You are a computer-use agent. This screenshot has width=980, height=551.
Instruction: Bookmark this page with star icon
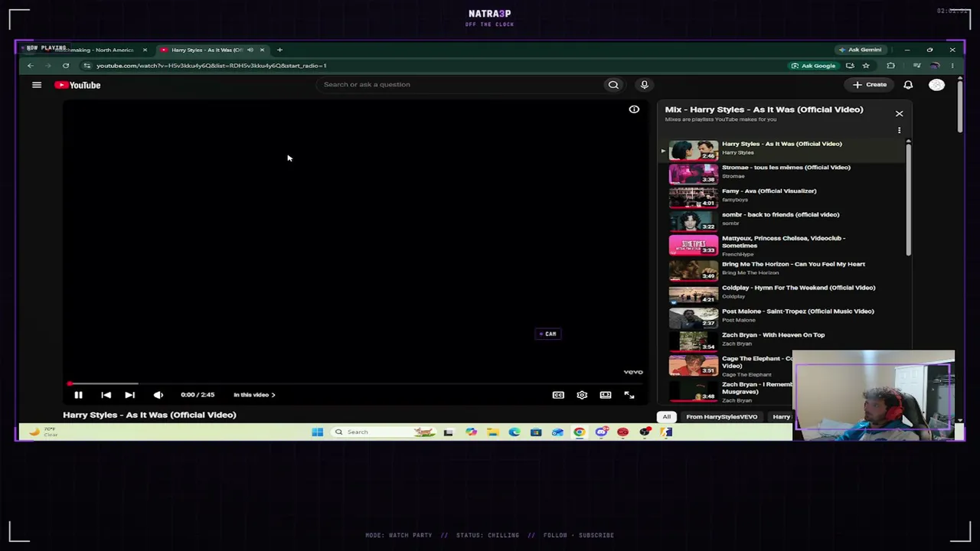point(866,66)
